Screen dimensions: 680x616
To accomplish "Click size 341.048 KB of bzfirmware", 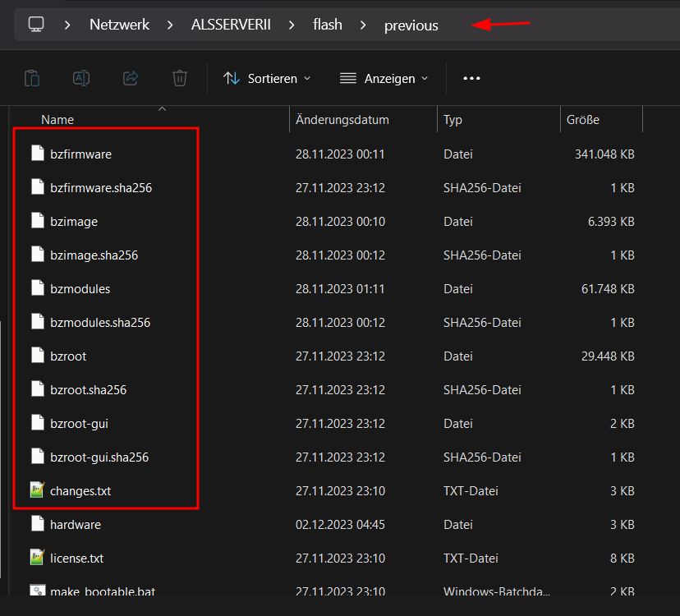I will [604, 154].
